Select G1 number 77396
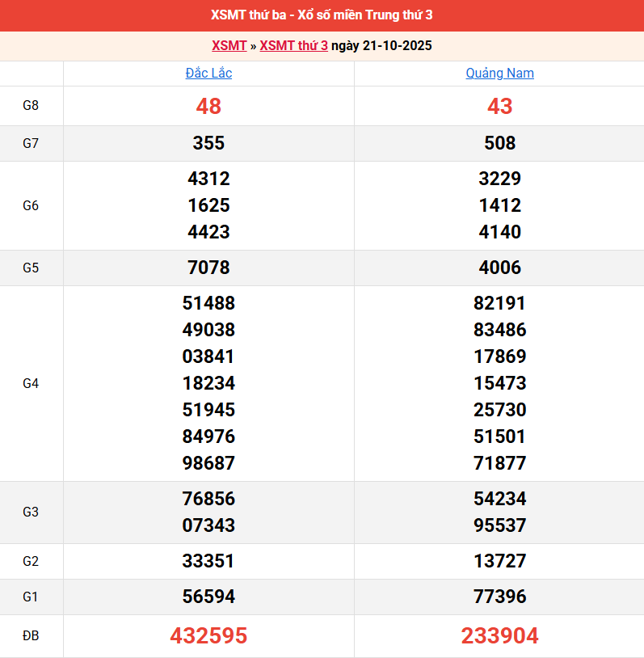Image resolution: width=644 pixels, height=658 pixels. click(x=499, y=597)
